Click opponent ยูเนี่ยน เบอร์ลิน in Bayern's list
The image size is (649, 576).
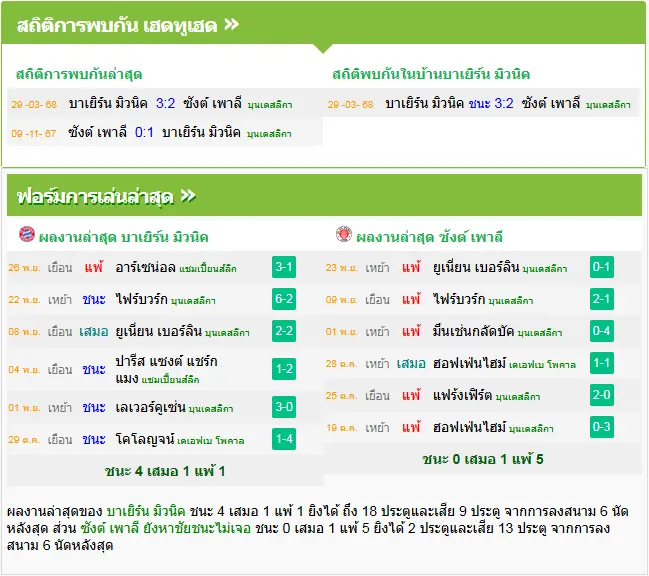tap(159, 331)
